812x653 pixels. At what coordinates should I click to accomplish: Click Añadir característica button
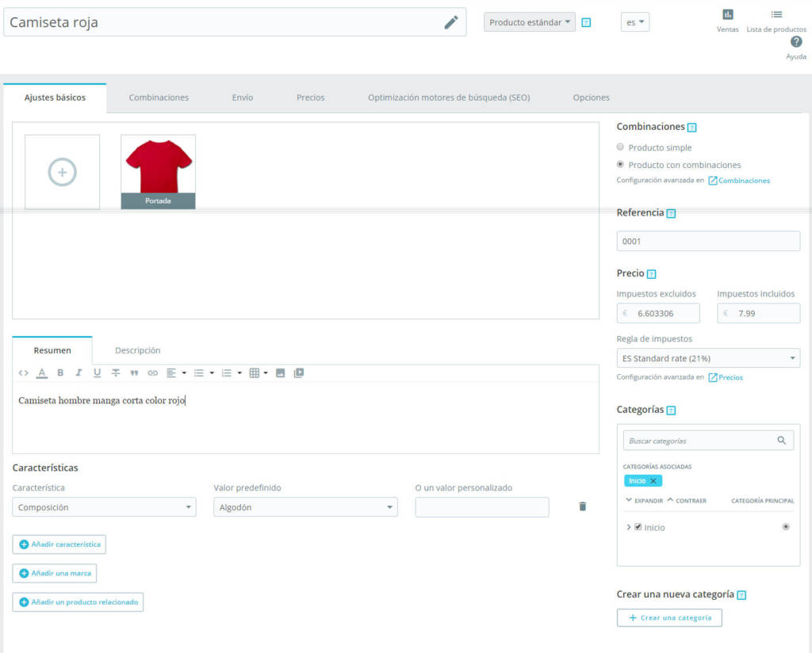coord(59,544)
